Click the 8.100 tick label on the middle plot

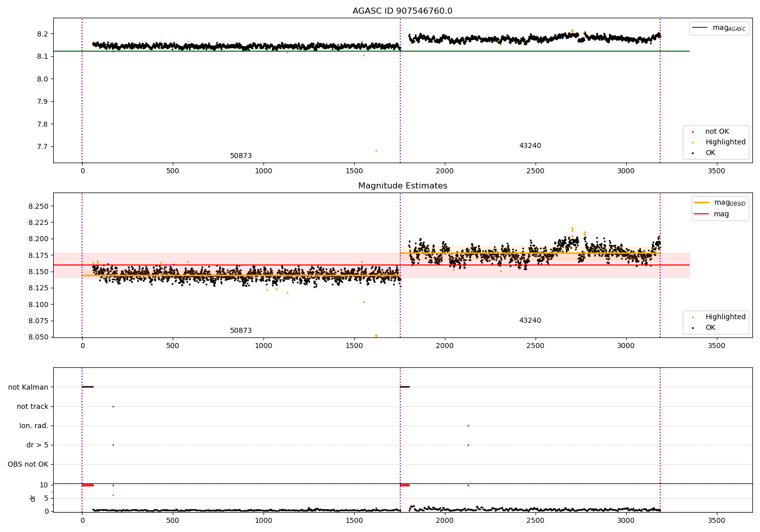[x=39, y=305]
